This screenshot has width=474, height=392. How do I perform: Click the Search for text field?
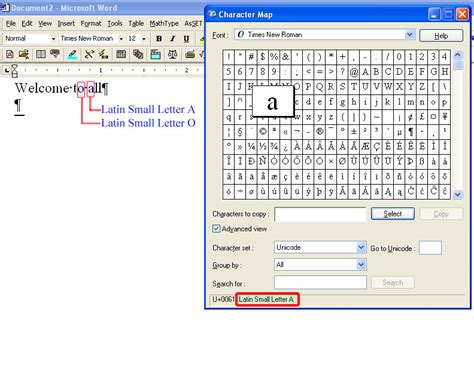click(320, 282)
